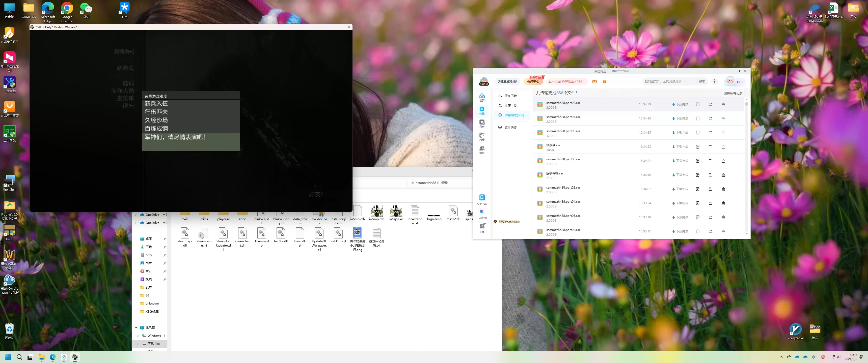Select 百炼成钢 difficulty option
Image resolution: width=868 pixels, height=363 pixels.
click(156, 129)
